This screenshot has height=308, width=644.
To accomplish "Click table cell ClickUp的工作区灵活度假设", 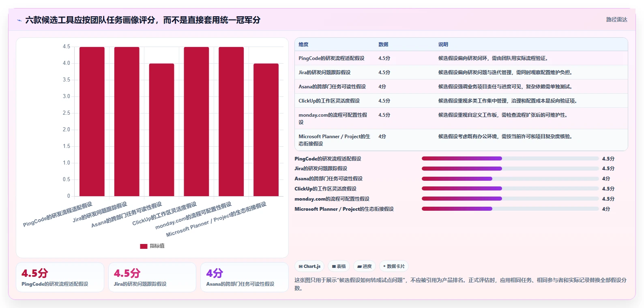I will coord(329,101).
